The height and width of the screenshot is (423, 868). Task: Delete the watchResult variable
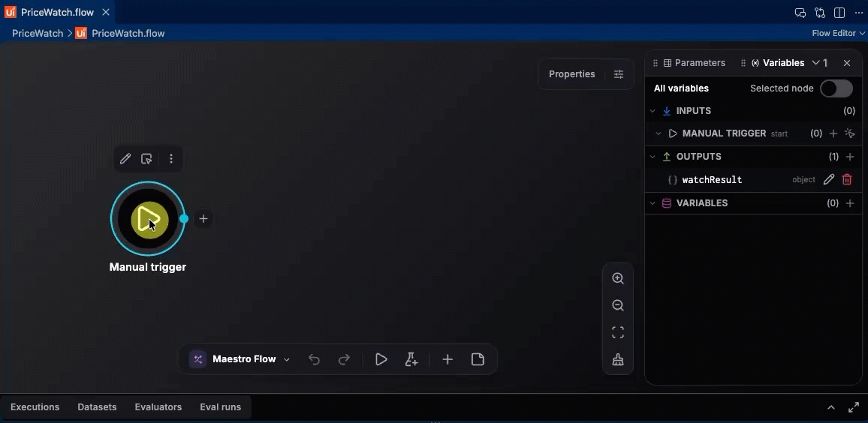point(847,179)
